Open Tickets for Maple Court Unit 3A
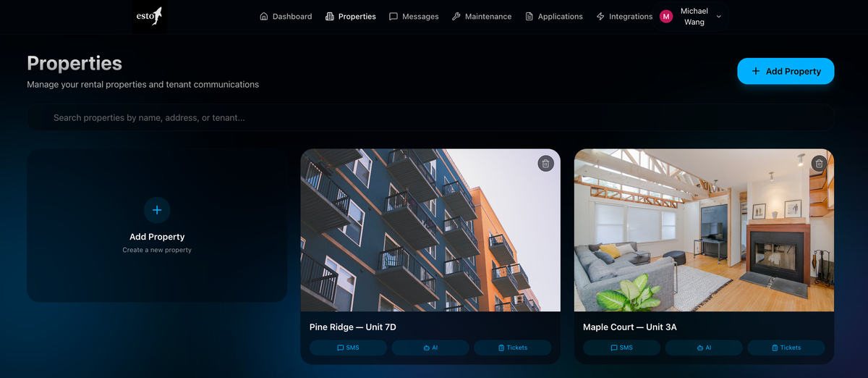This screenshot has width=868, height=378. [786, 348]
